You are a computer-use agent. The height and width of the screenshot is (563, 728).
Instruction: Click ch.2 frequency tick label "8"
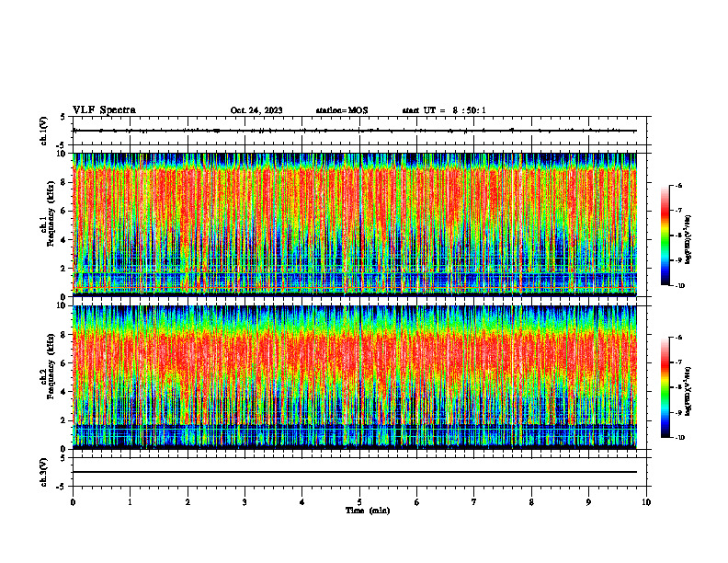[x=63, y=335]
